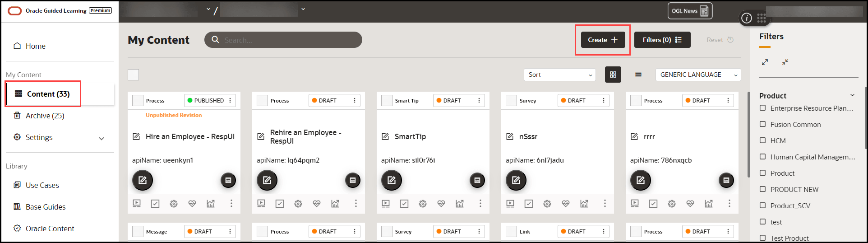
Task: Open DRAFT status menu on rrrr card
Action: click(x=728, y=100)
